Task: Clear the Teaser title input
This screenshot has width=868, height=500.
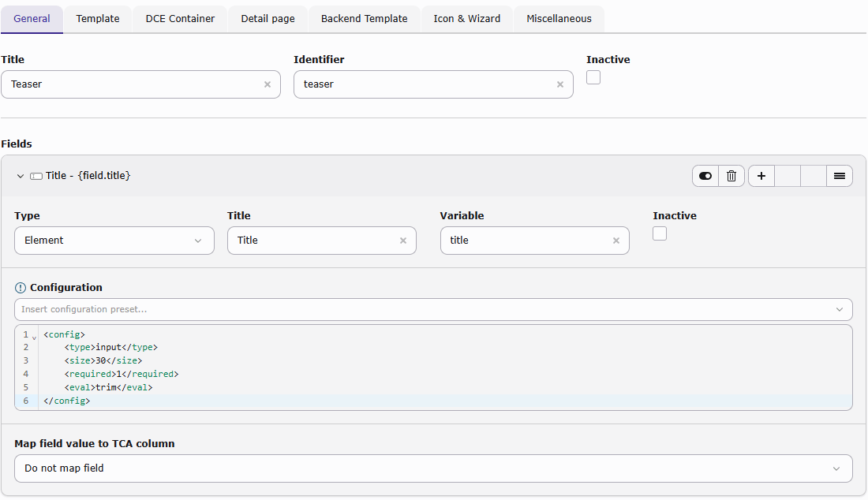Action: 268,84
